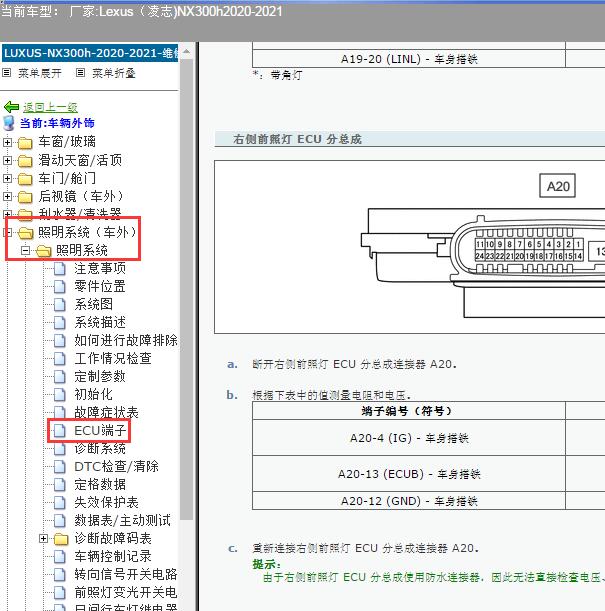The height and width of the screenshot is (611, 605).
Task: Click the 菜单展开 expand-all icon
Action: [7, 73]
